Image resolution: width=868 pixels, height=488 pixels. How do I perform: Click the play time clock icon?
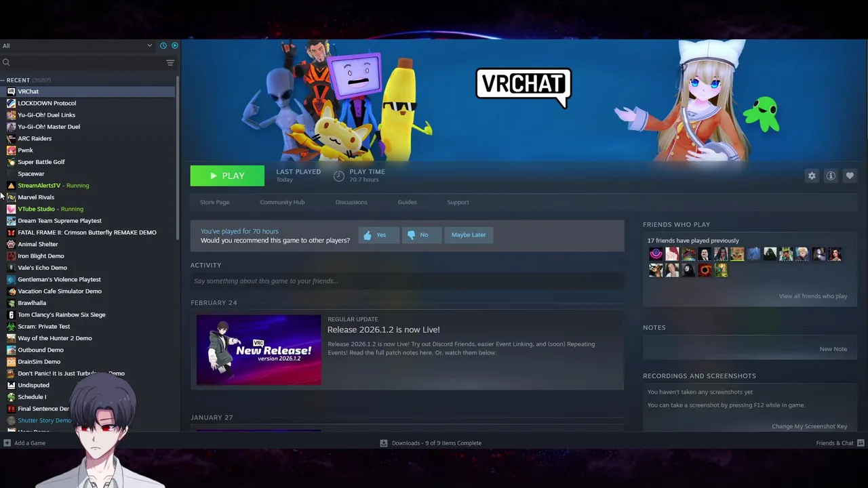339,176
